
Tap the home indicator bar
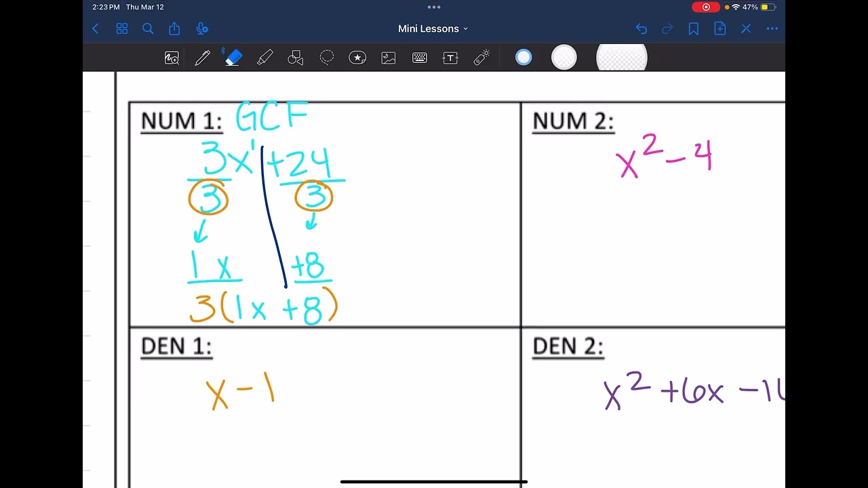pyautogui.click(x=434, y=482)
